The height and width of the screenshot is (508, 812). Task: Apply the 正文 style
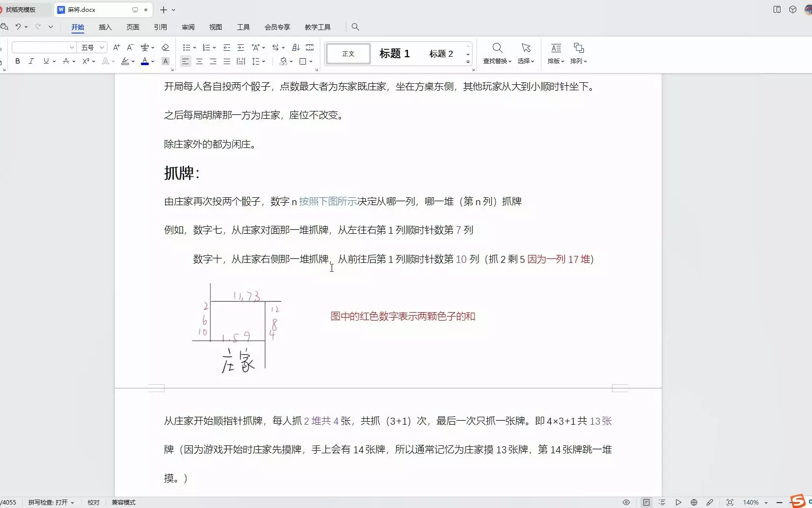[x=348, y=54]
